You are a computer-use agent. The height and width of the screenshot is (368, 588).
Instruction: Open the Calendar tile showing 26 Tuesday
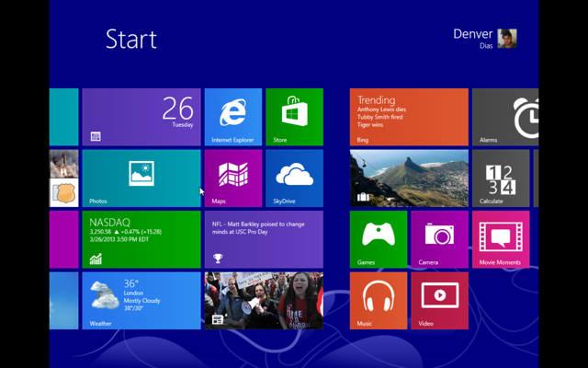(x=141, y=117)
